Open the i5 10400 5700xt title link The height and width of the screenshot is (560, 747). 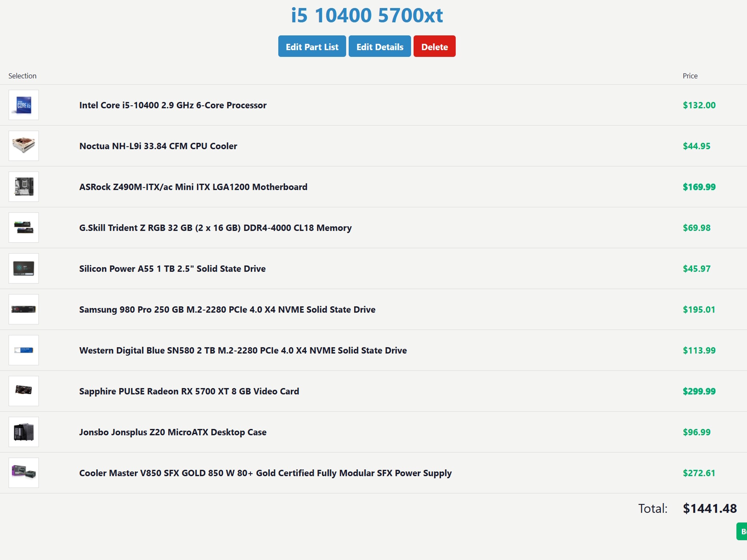(367, 15)
